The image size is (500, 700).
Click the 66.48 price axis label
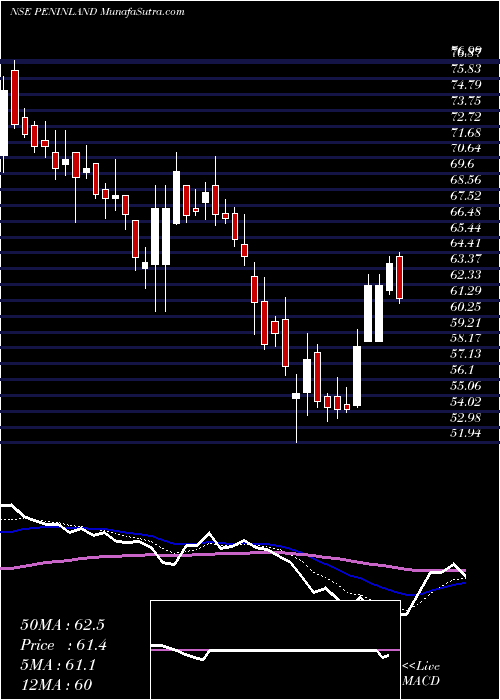pos(466,212)
